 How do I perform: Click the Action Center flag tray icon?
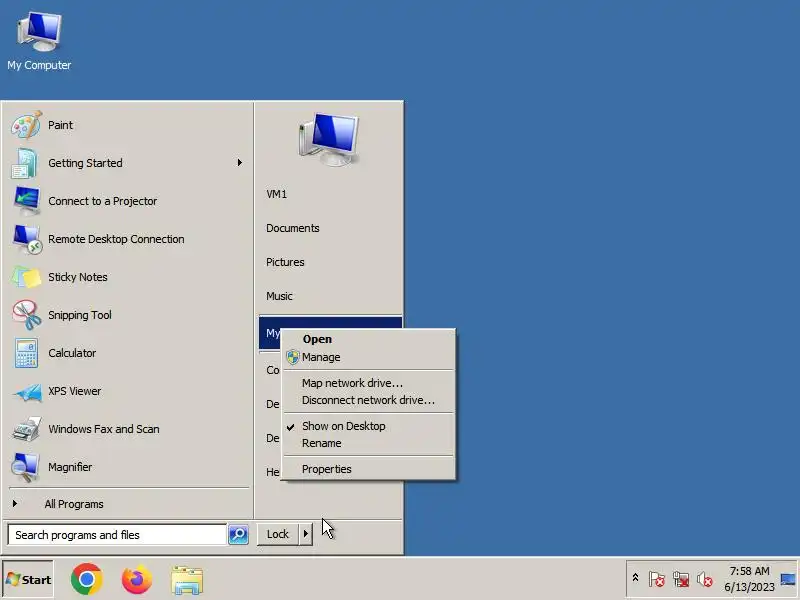point(657,579)
